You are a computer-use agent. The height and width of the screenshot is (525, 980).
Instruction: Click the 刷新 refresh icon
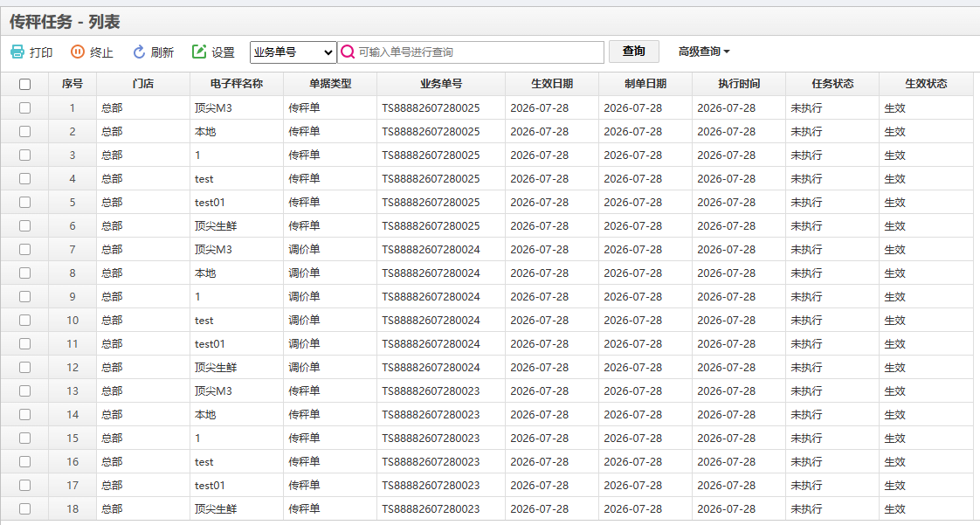pos(139,52)
